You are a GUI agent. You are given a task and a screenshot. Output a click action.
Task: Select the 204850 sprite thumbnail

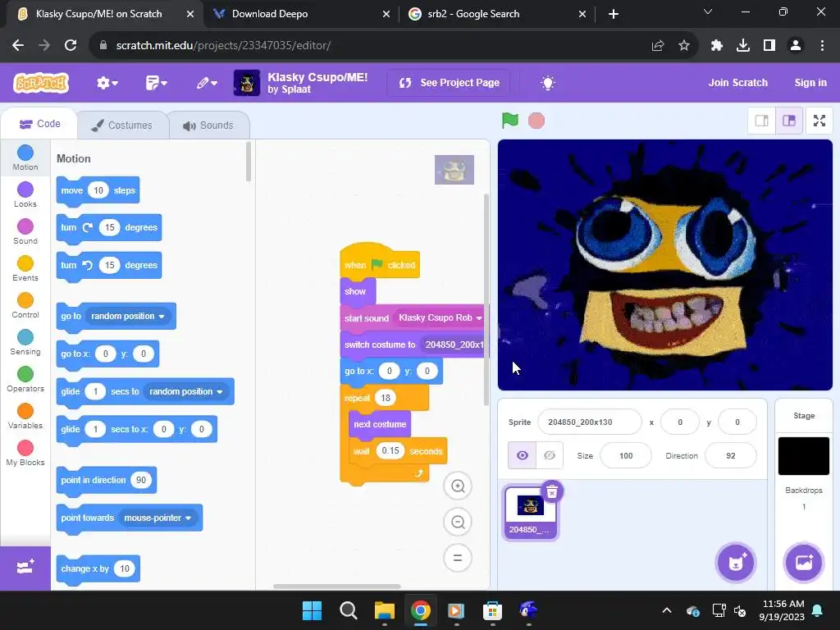pyautogui.click(x=530, y=512)
